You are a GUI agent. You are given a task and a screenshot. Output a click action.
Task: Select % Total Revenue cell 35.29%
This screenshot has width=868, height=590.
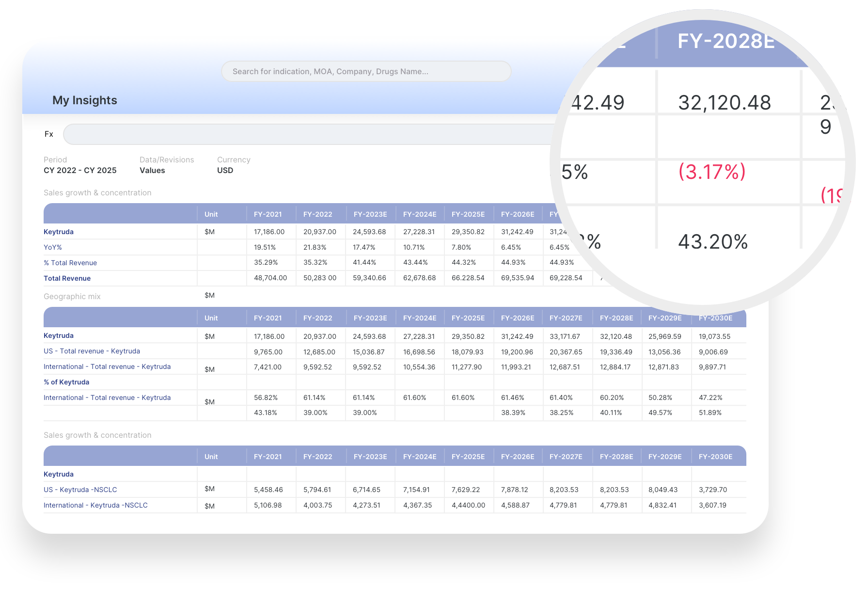tap(266, 262)
